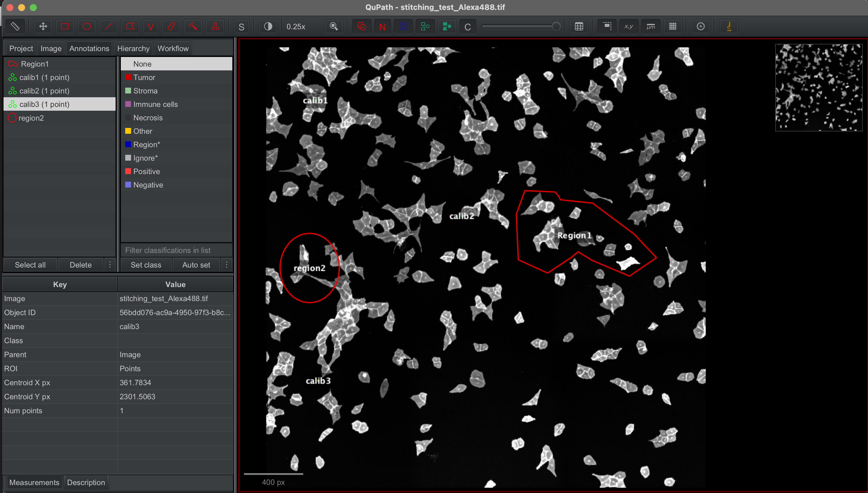Open the measurement table icon
Screen dimensions: 868x493
pyautogui.click(x=579, y=26)
